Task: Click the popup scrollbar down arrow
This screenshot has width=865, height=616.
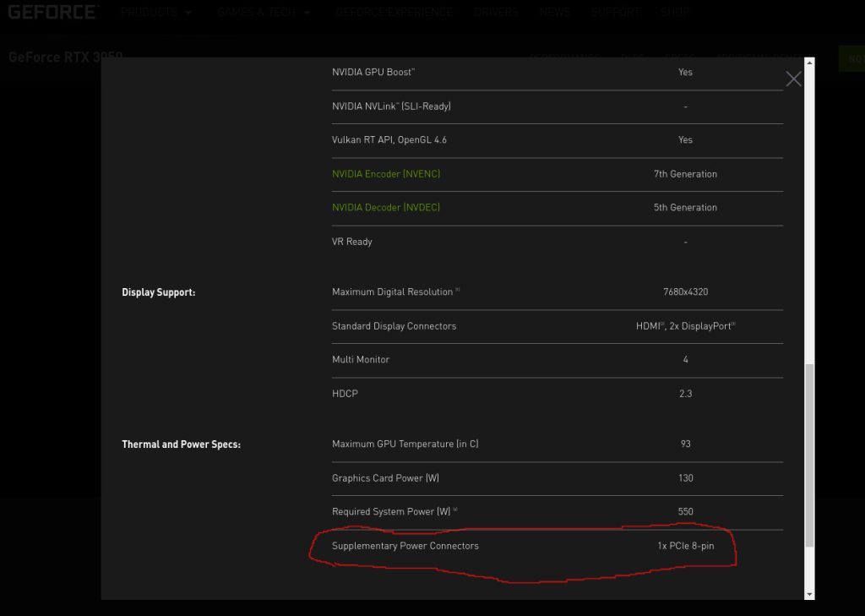Action: pos(809,594)
